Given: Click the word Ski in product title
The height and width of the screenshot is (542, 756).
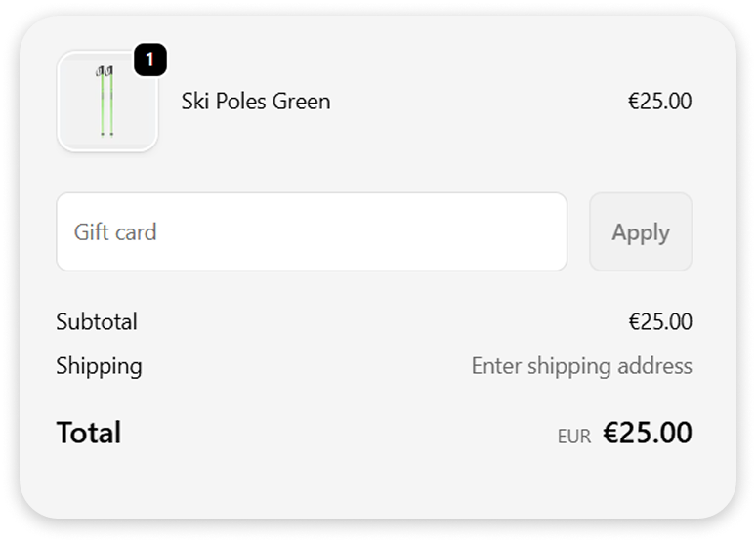Looking at the screenshot, I should (196, 102).
